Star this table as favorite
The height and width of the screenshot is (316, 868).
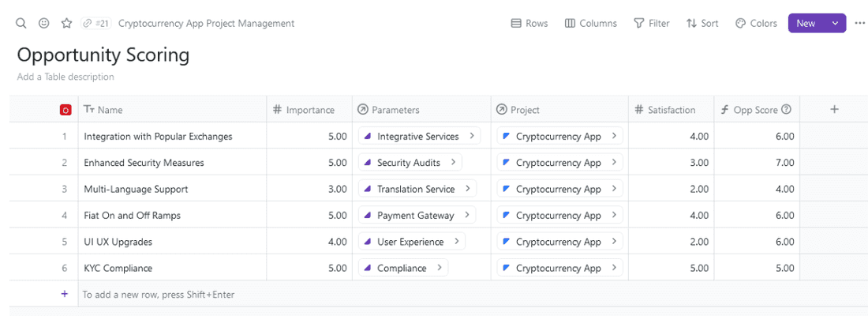pos(67,24)
